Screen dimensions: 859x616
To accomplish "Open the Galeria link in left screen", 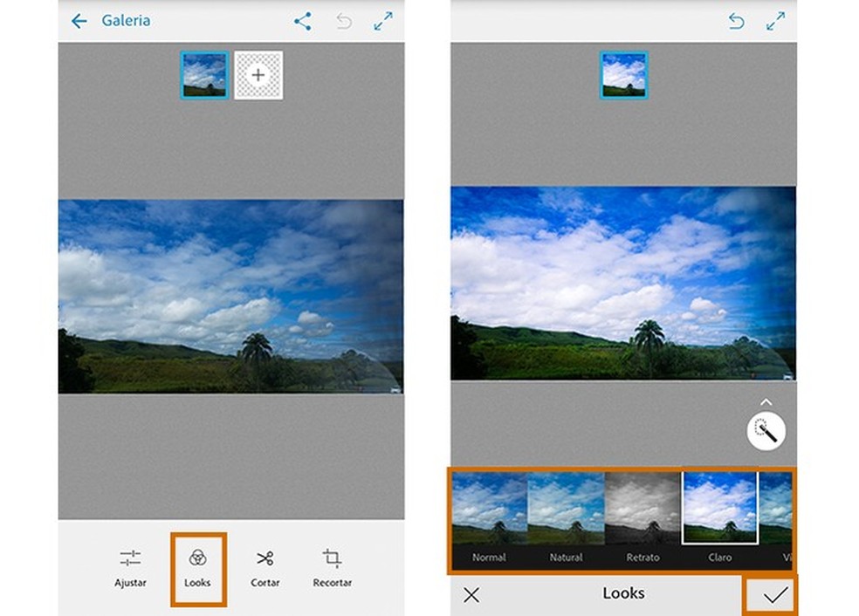I will pyautogui.click(x=126, y=21).
